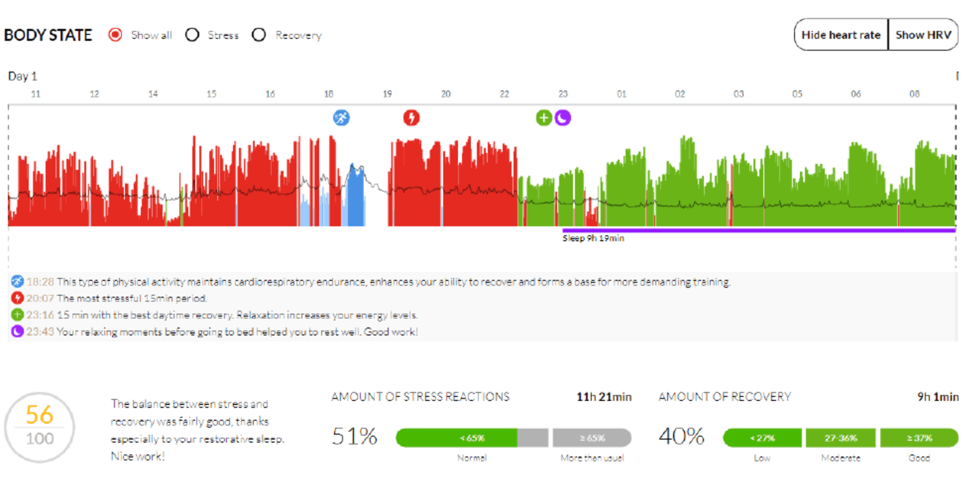Click the purple moon icon beside 23:43 note

click(x=18, y=332)
